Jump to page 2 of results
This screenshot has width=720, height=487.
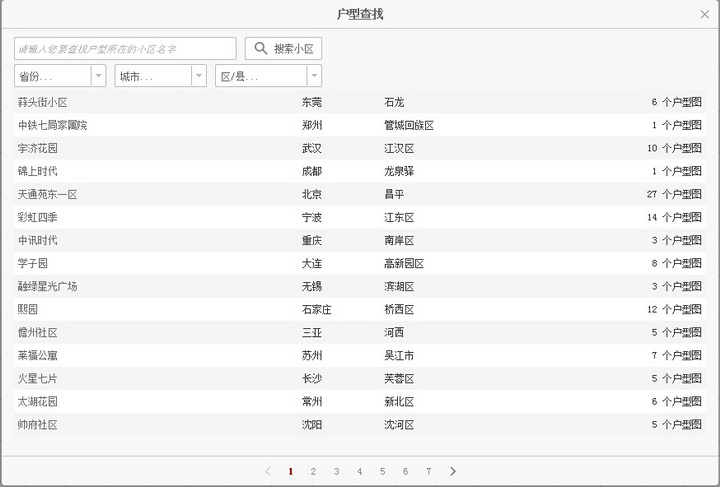313,471
